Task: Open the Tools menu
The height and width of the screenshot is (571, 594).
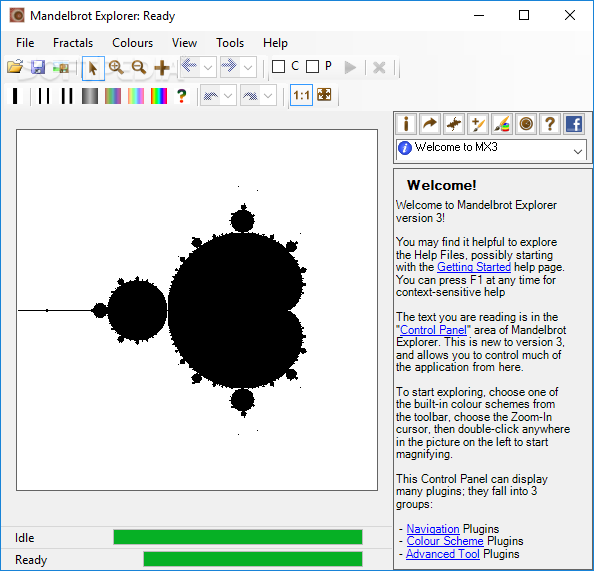Action: (230, 43)
